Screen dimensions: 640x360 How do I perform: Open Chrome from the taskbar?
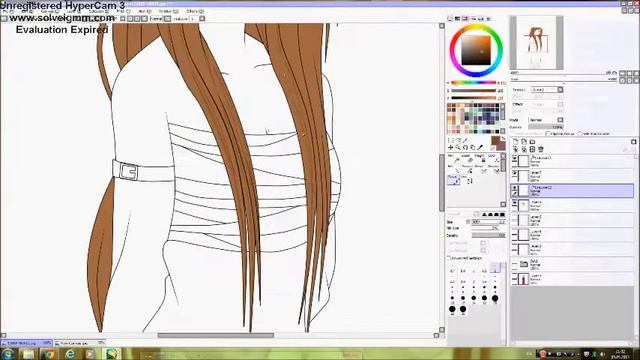[49, 353]
